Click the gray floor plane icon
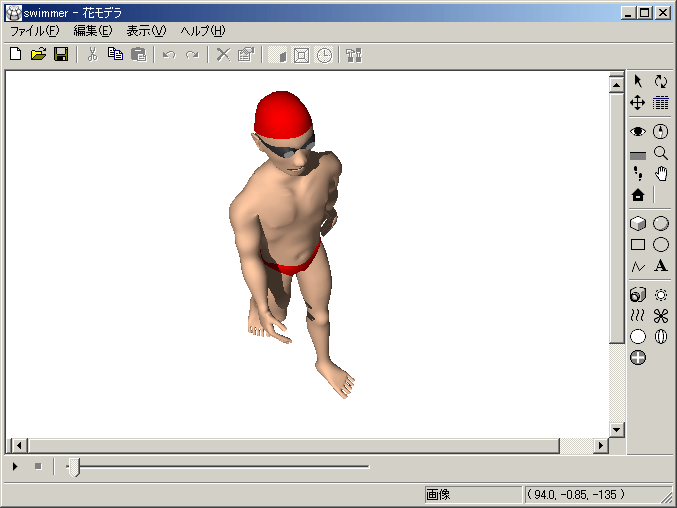The height and width of the screenshot is (508, 677). pos(638,155)
